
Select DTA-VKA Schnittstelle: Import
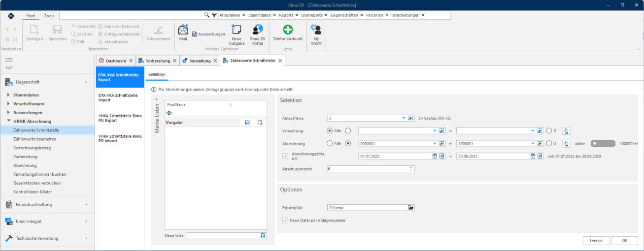(x=120, y=97)
